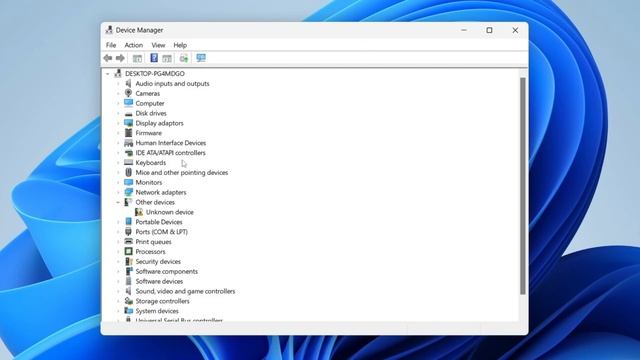Screen dimensions: 640x360
Task: Expand the Print queues arrow
Action: [x=118, y=242]
